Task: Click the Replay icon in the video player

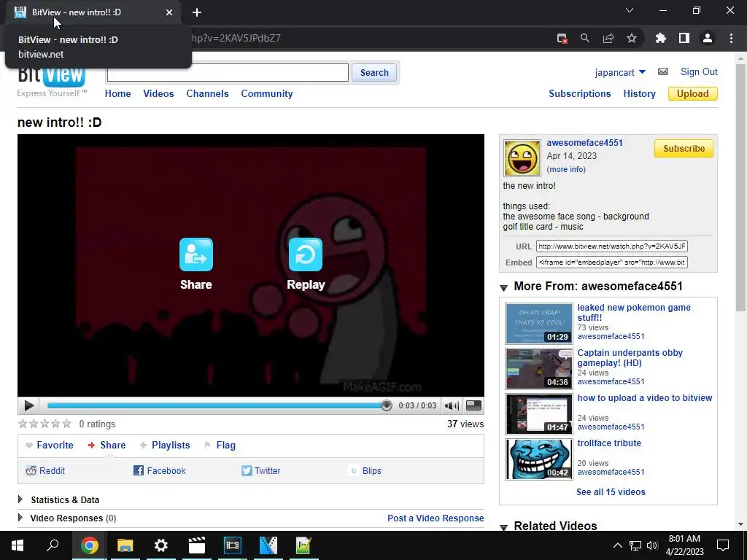Action: (306, 254)
